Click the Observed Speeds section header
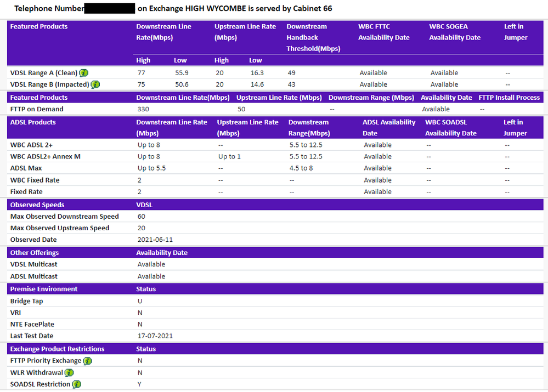The width and height of the screenshot is (548, 392). [37, 204]
